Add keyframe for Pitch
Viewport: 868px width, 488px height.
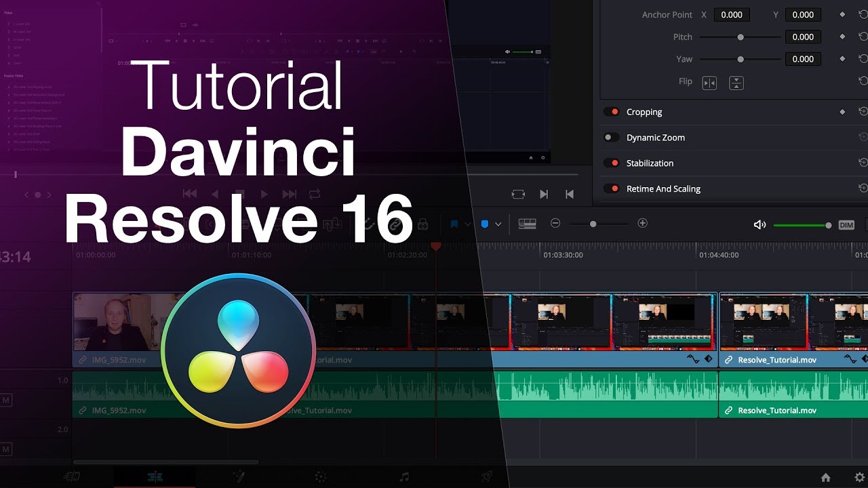click(x=842, y=37)
